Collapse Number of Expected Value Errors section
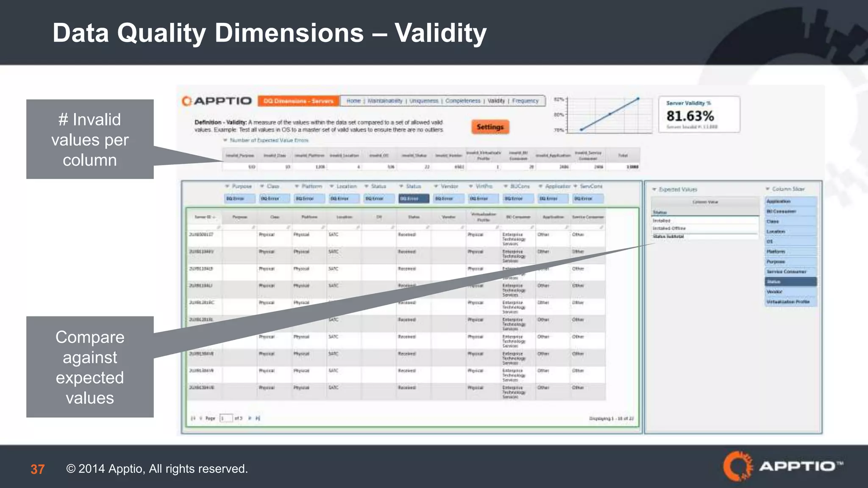The image size is (868, 488). [225, 140]
